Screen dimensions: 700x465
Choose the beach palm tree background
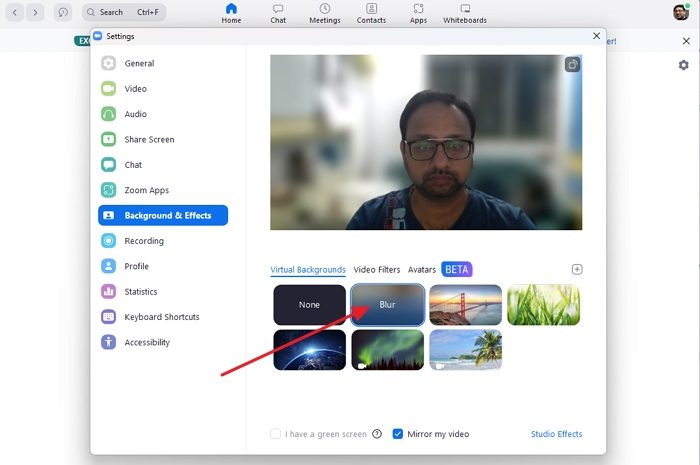(x=465, y=350)
